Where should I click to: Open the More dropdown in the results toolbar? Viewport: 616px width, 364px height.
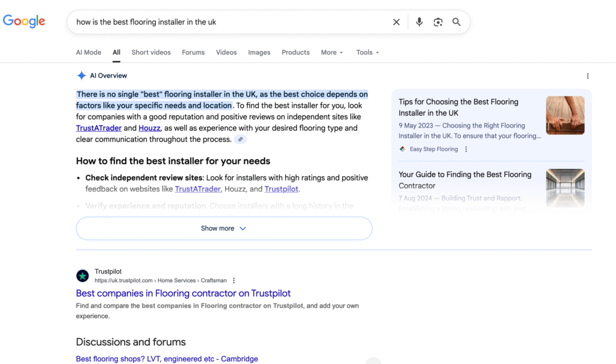[x=331, y=52]
